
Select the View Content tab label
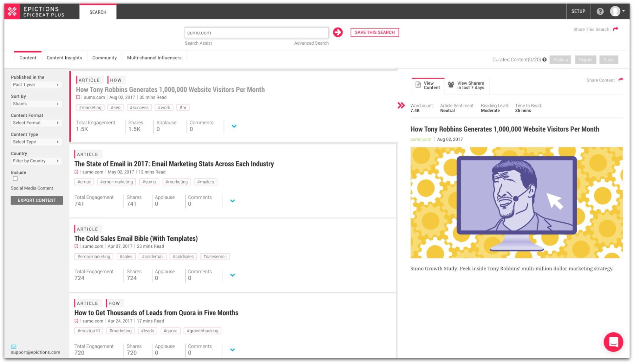tap(432, 85)
